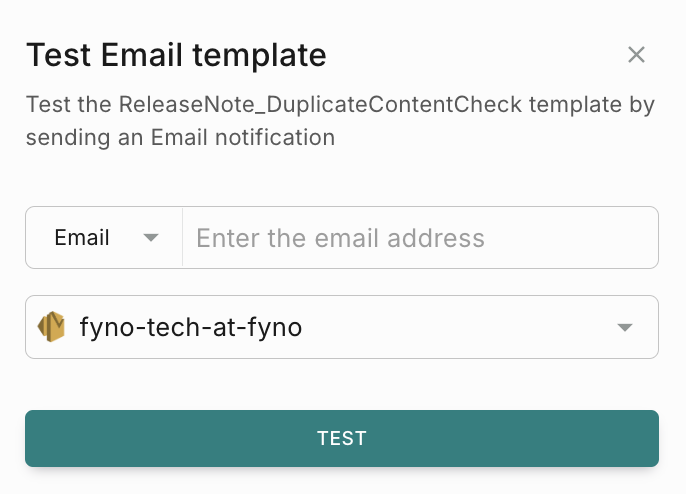
Task: Open the provider list with fyno-tech-at-fyno selected
Action: click(x=342, y=327)
